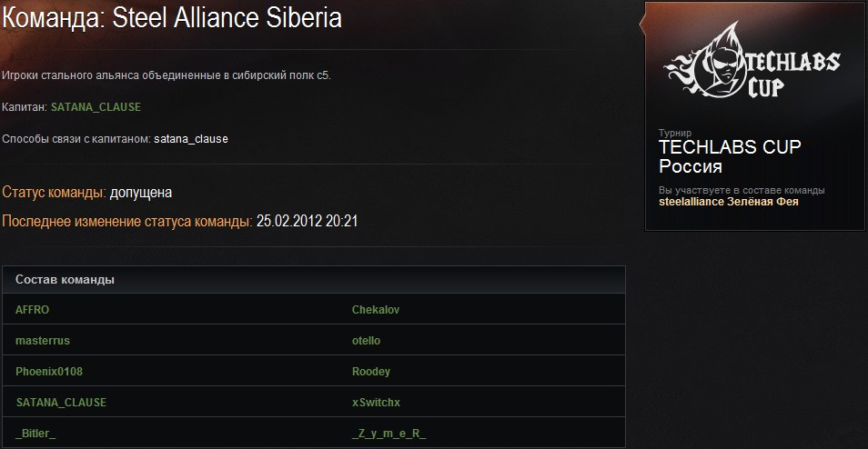This screenshot has width=868, height=449.
Task: Click the Турнир label in sidebar
Action: point(675,134)
